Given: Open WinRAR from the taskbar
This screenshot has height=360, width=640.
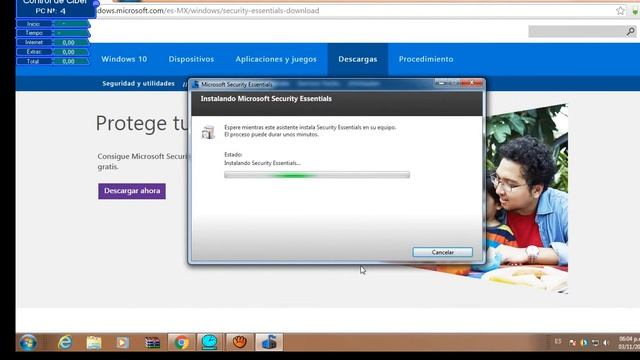Looking at the screenshot, I should coord(152,342).
